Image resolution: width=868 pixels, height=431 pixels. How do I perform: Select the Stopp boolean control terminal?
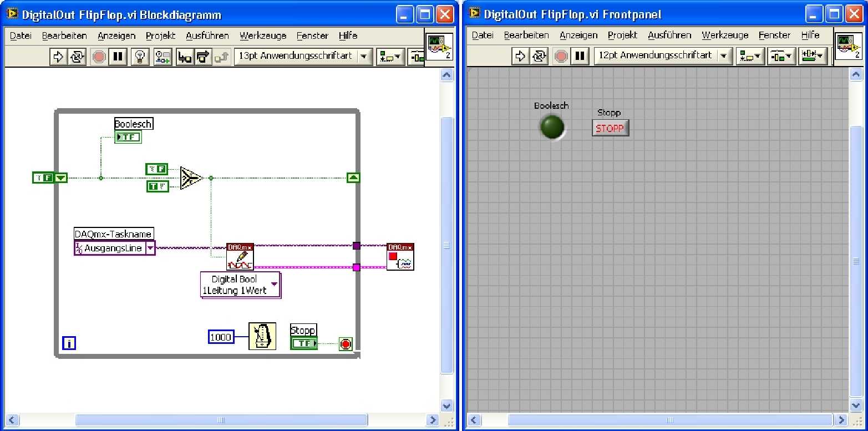304,343
